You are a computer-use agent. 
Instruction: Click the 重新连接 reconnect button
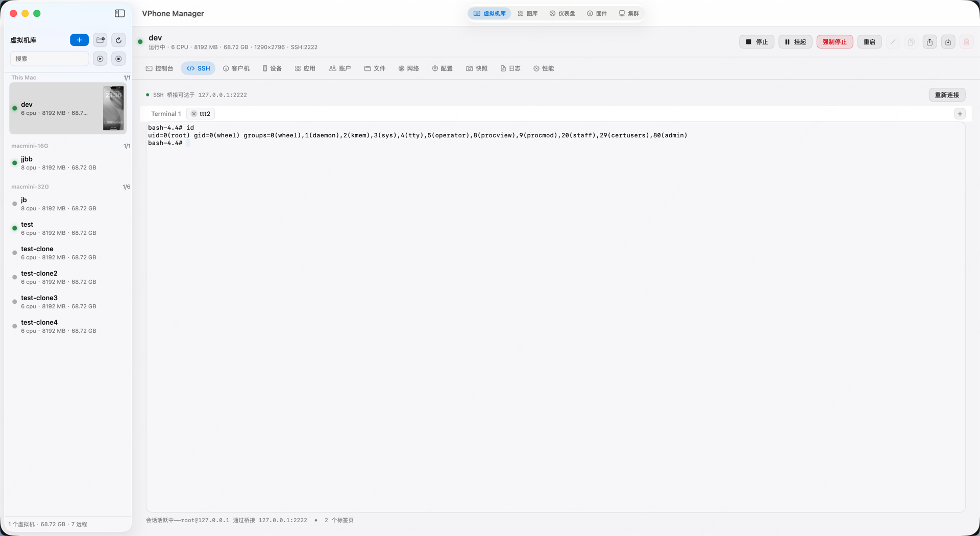pos(947,95)
